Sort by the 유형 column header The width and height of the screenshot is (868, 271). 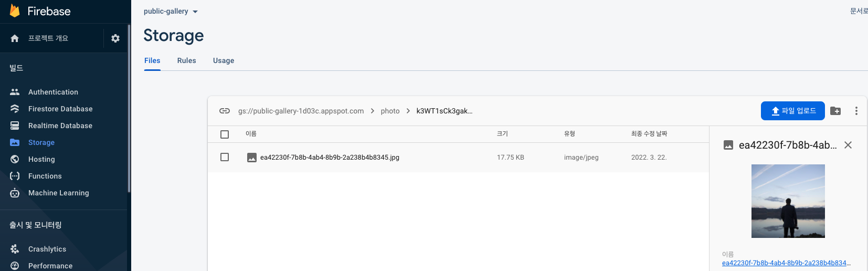tap(569, 134)
